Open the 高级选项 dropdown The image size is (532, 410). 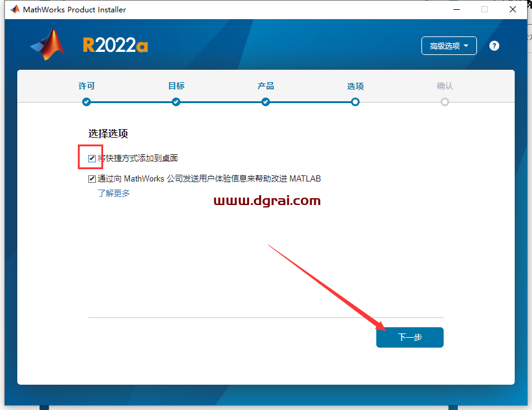click(449, 46)
